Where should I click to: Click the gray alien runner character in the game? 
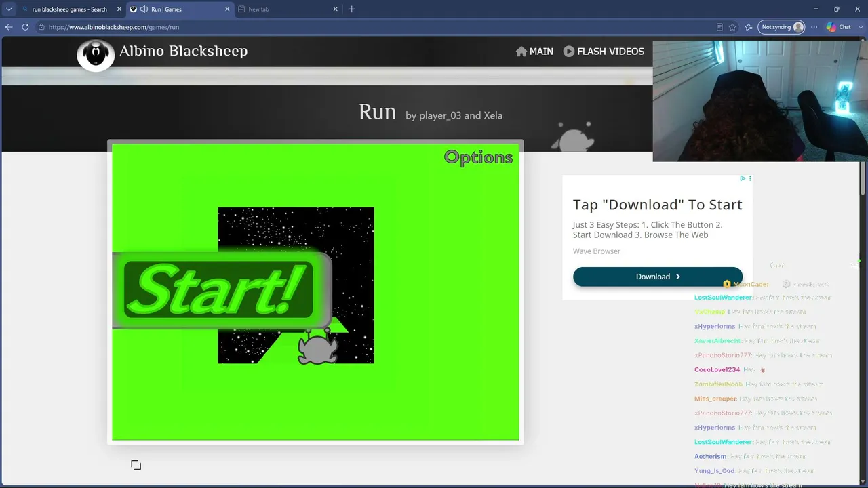(x=317, y=348)
